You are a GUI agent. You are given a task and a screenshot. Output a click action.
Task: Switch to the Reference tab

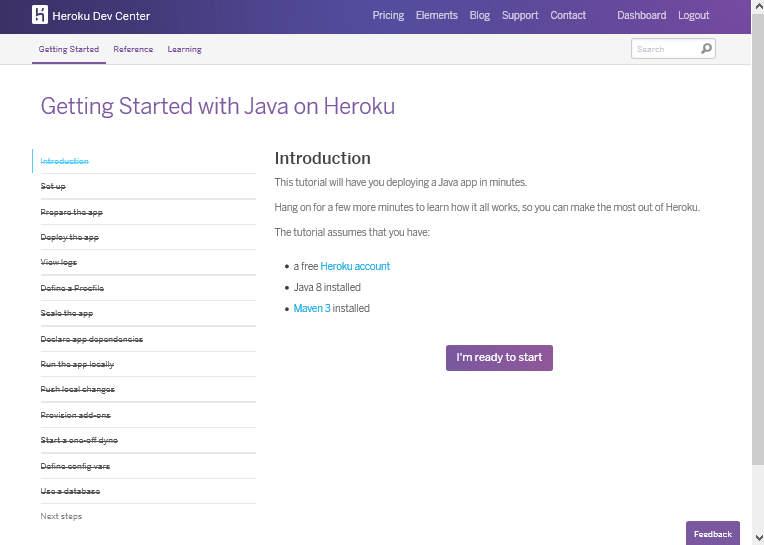click(133, 49)
